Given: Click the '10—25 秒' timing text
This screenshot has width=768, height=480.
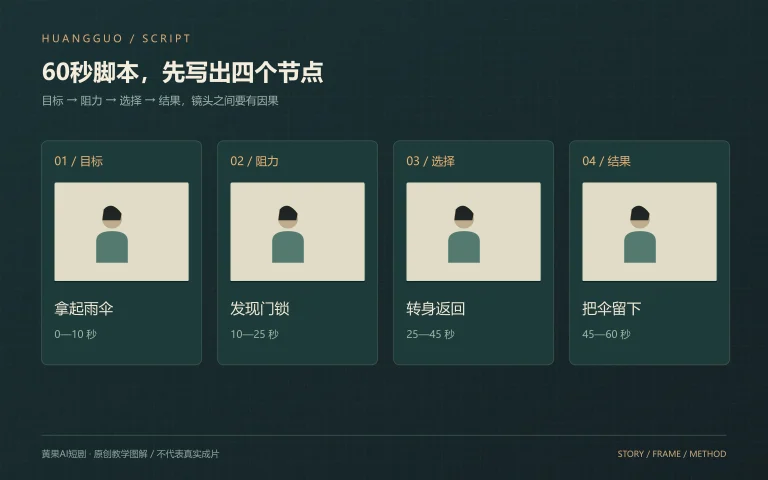Looking at the screenshot, I should point(254,334).
